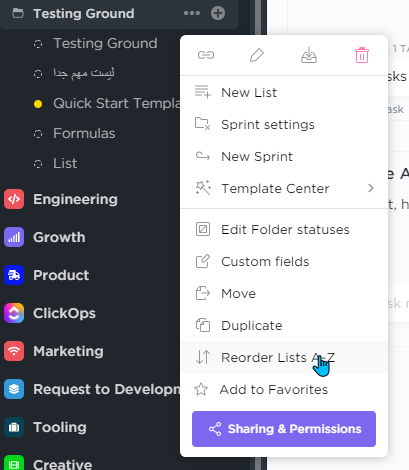Click the Sharing & Permissions button

coord(284,429)
